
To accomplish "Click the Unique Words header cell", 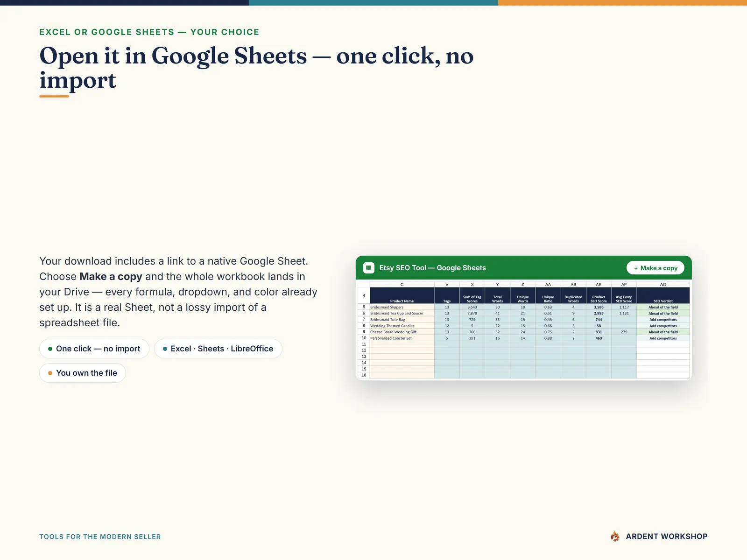I will point(523,295).
